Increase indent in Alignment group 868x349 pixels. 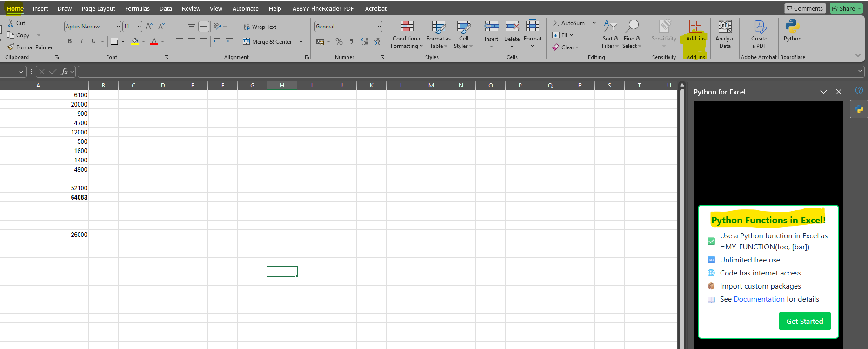click(229, 41)
